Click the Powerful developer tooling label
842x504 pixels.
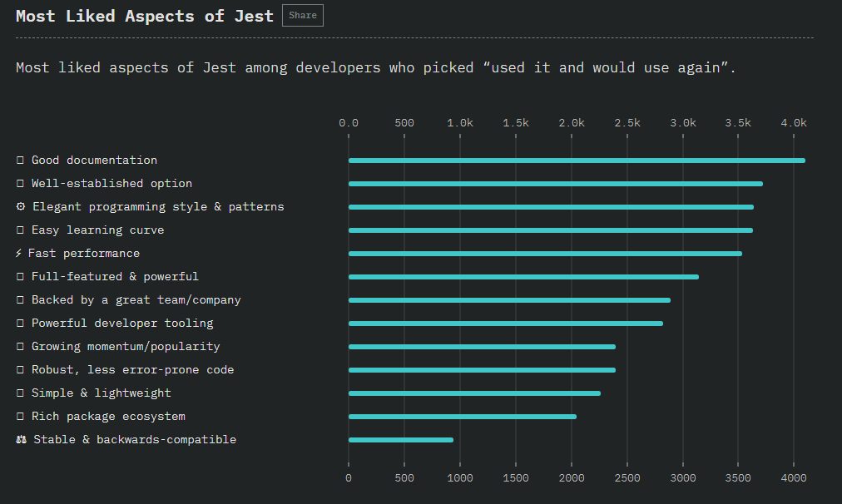[x=122, y=324]
